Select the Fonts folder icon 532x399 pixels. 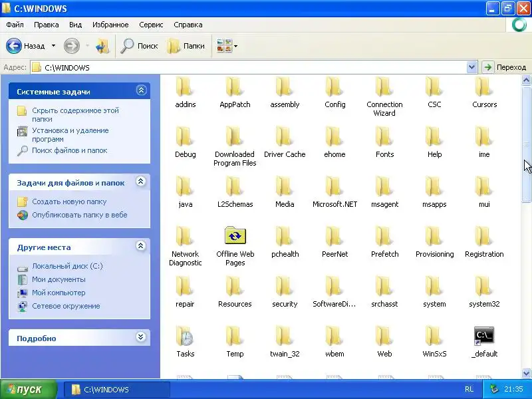coord(384,136)
